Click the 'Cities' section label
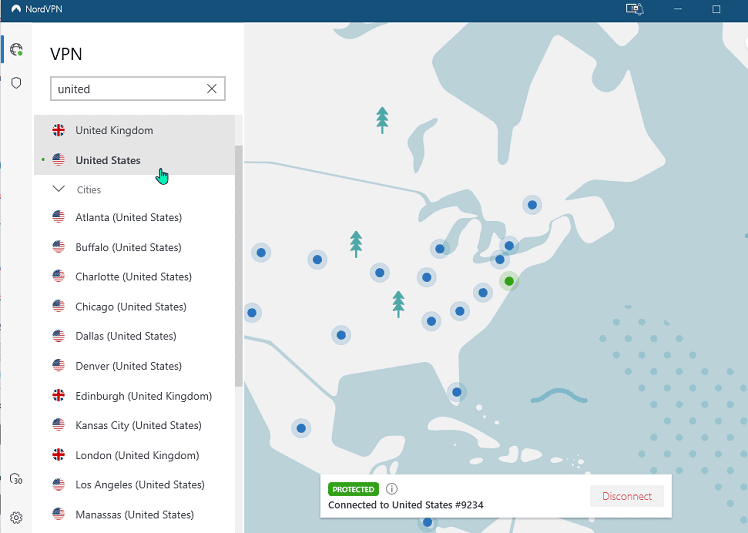The height and width of the screenshot is (533, 748). (89, 190)
